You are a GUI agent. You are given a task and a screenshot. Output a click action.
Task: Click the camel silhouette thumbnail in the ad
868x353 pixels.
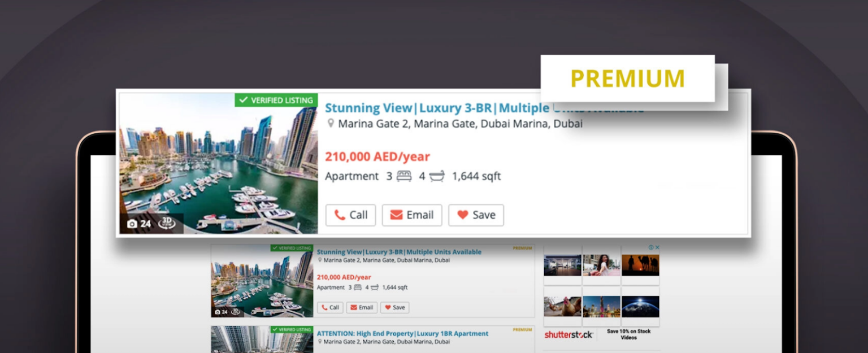[640, 264]
